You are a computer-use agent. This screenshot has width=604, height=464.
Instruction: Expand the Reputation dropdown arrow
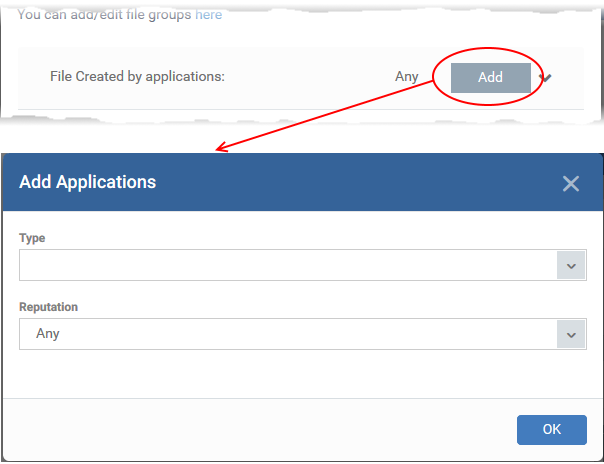[x=571, y=334]
